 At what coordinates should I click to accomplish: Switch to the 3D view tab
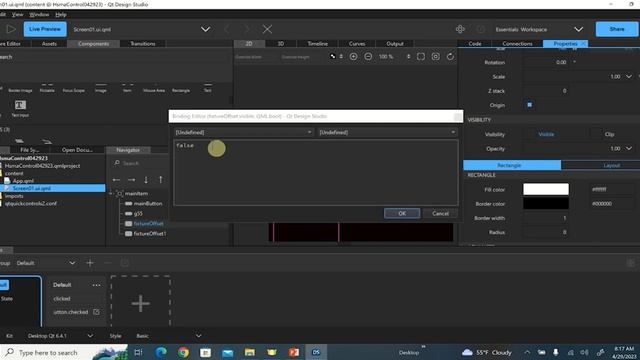click(x=280, y=44)
